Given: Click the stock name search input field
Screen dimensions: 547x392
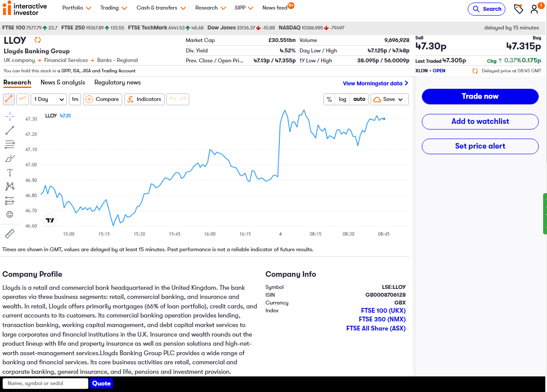Looking at the screenshot, I should coord(45,383).
